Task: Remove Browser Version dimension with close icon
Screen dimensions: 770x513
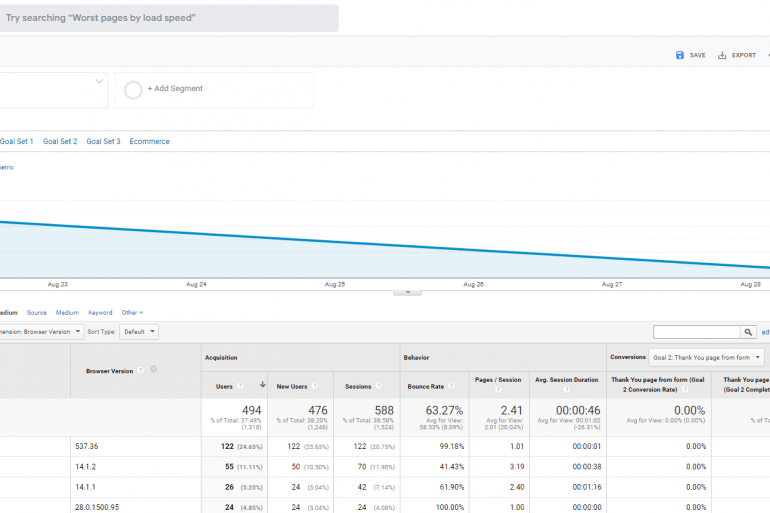Action: pyautogui.click(x=153, y=370)
